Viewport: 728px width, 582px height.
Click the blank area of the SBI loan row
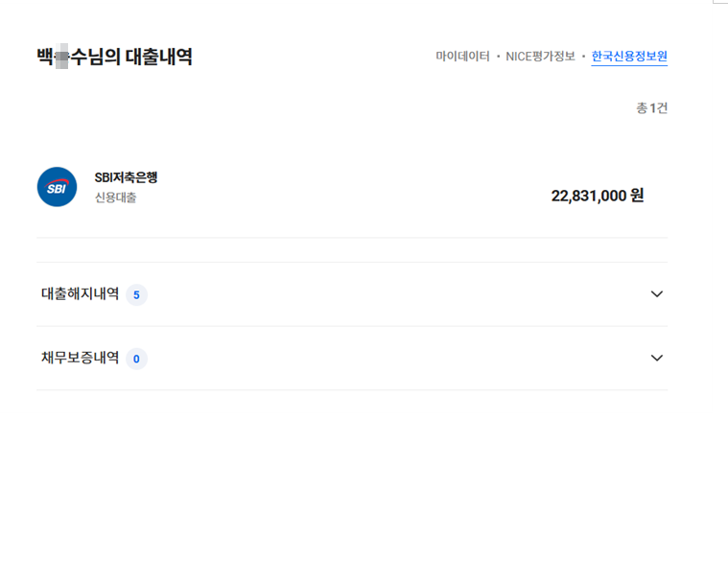pos(353,188)
